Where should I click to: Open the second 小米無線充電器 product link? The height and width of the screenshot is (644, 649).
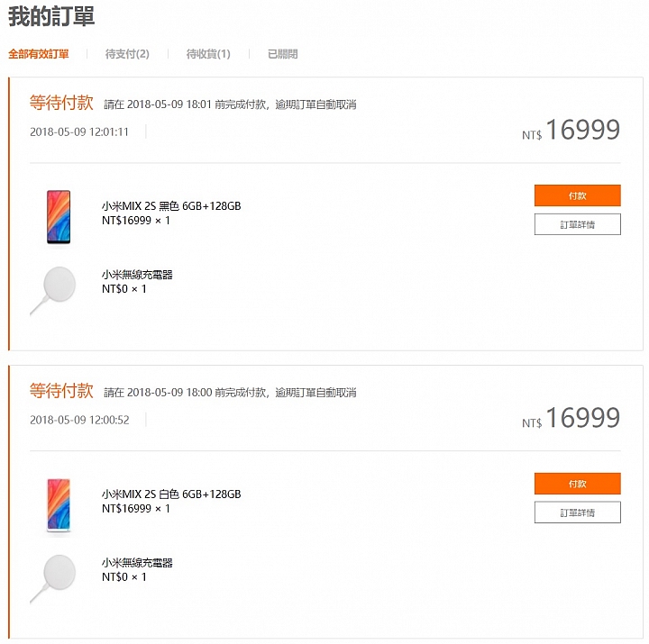click(x=137, y=563)
